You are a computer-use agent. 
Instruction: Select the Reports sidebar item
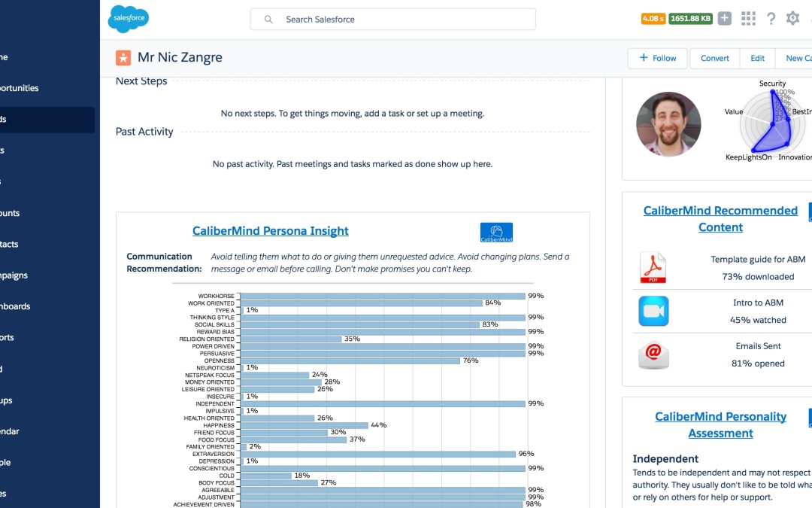47,337
